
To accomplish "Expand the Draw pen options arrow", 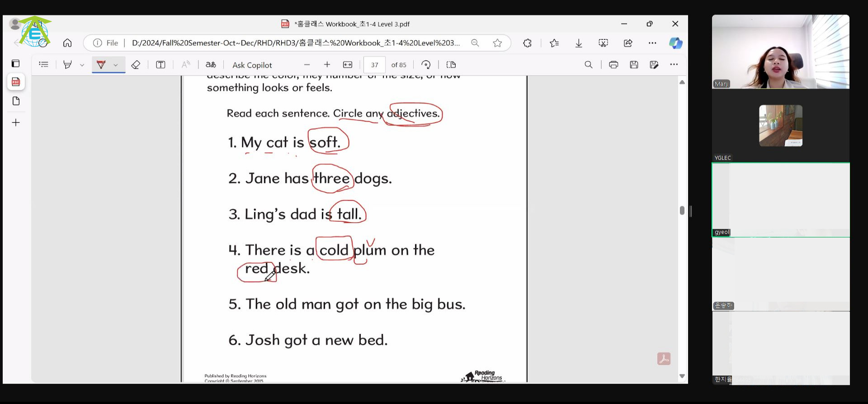I will [x=116, y=65].
